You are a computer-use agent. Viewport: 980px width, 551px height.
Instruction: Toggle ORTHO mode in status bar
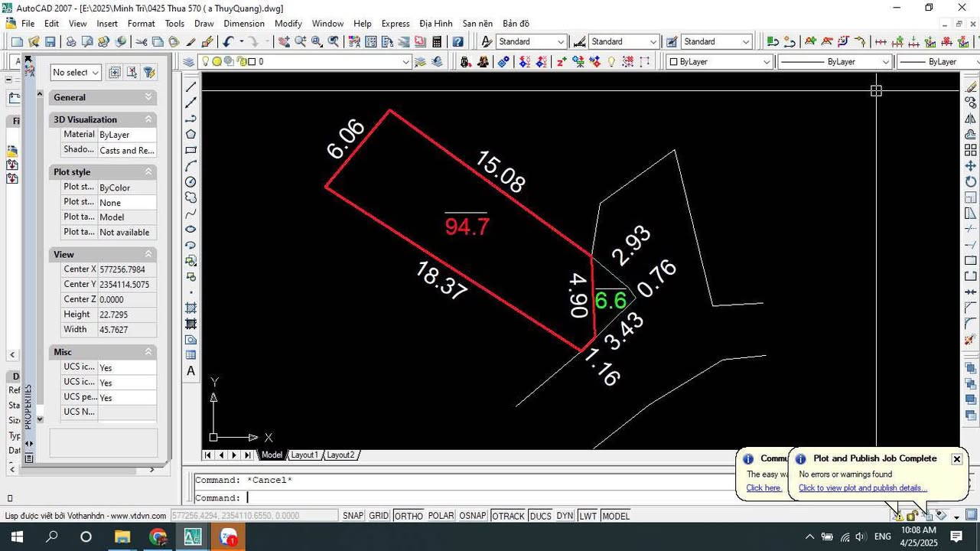tap(409, 516)
